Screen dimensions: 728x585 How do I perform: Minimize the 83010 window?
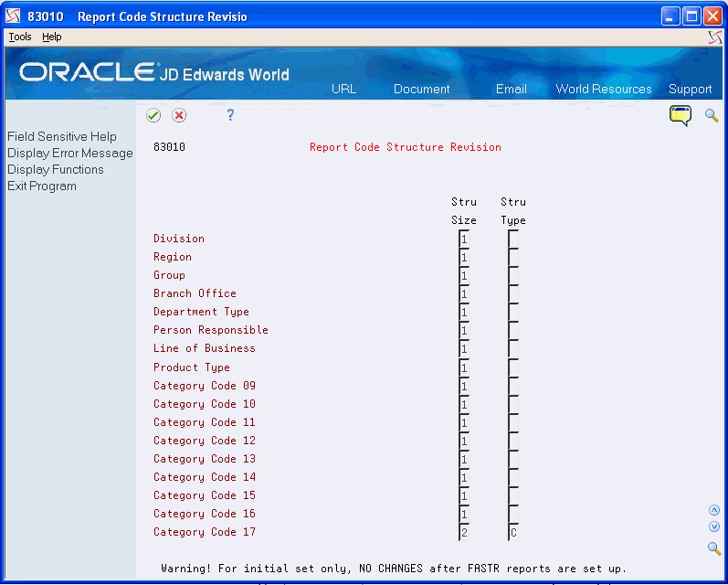670,16
